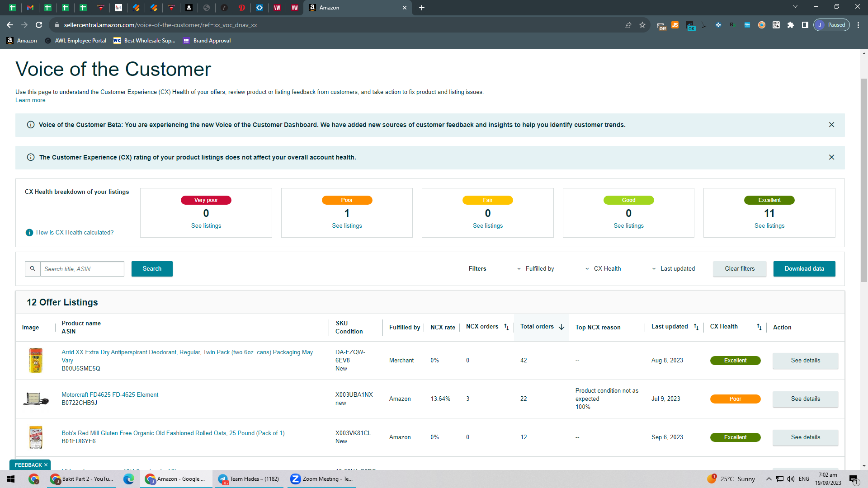Click the Download data button
868x488 pixels.
click(804, 269)
